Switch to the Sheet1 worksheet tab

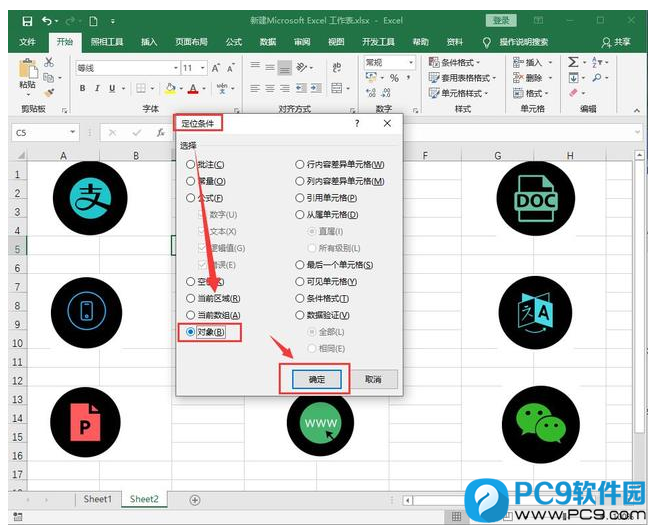point(98,499)
